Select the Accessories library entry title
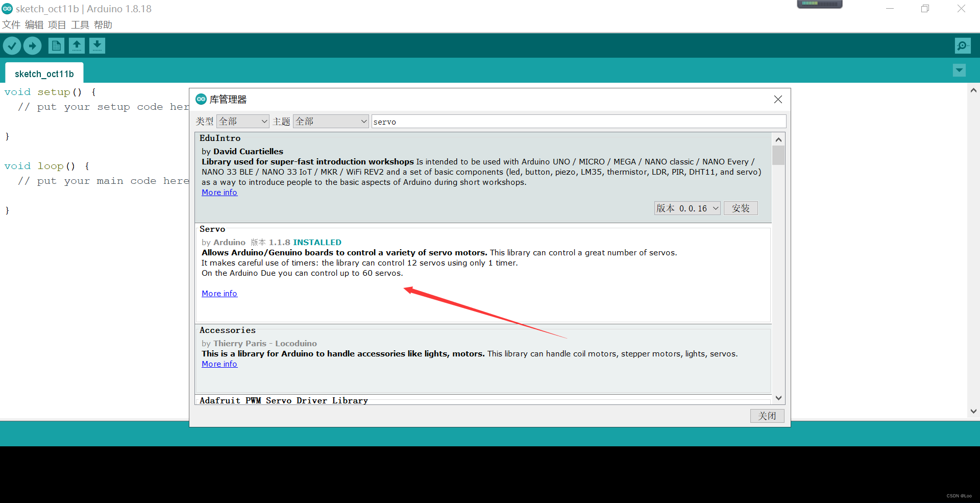The width and height of the screenshot is (980, 503). 228,330
